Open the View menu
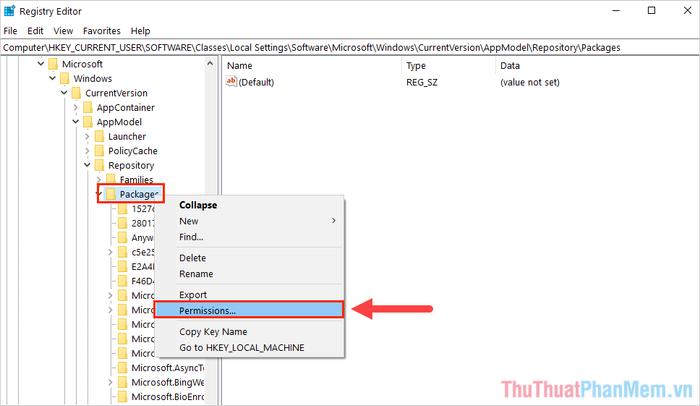The width and height of the screenshot is (700, 406). (63, 31)
